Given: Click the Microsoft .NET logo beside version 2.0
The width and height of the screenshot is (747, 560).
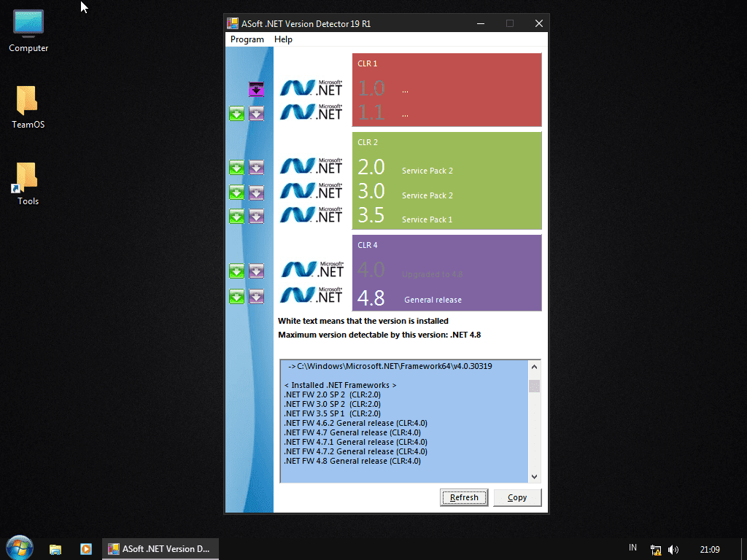Looking at the screenshot, I should click(311, 166).
